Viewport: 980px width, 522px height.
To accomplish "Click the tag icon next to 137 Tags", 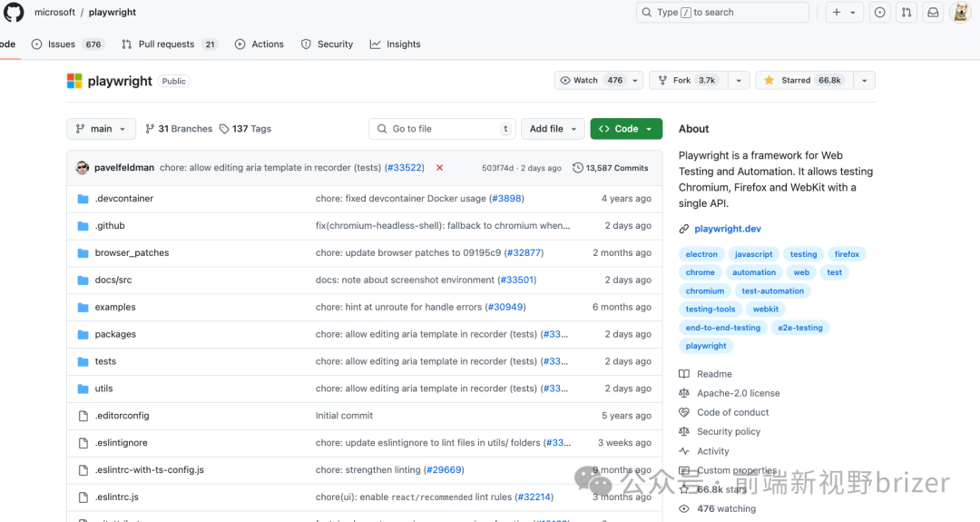I will coord(224,129).
